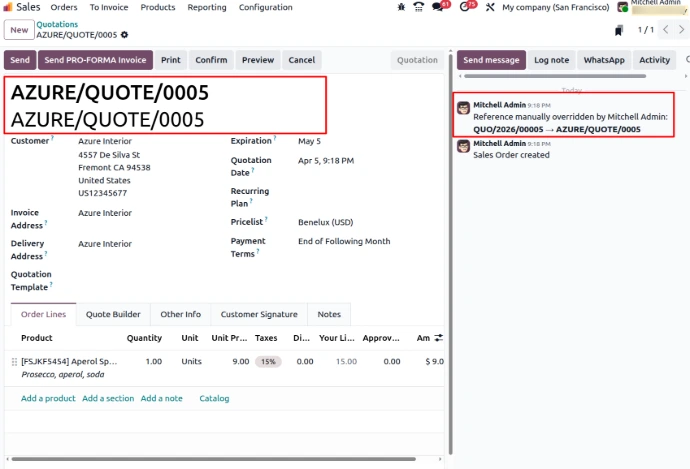Go to next record arrow

point(682,30)
